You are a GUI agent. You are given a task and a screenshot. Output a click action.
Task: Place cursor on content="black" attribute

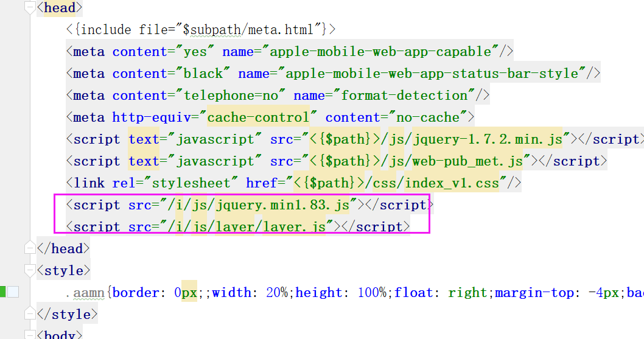pos(171,74)
